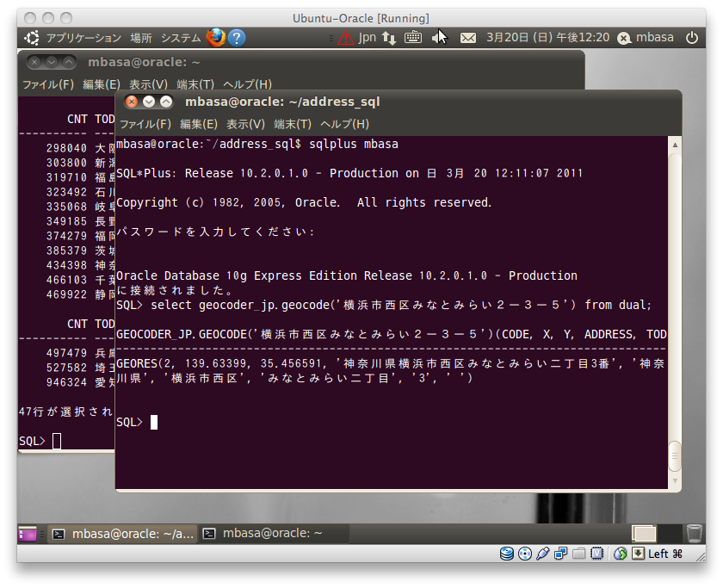The width and height of the screenshot is (723, 588).
Task: Open 端末(T) menu in address_sql terminal
Action: point(293,124)
